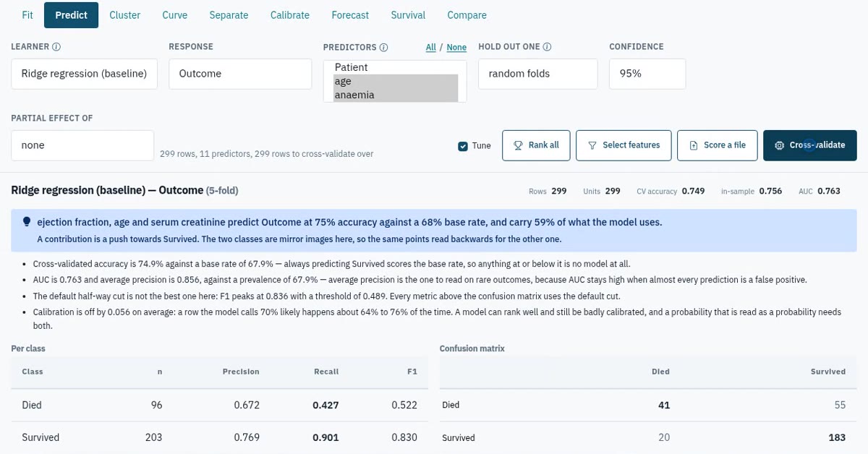Click the in-sample value 0.756

click(x=770, y=192)
